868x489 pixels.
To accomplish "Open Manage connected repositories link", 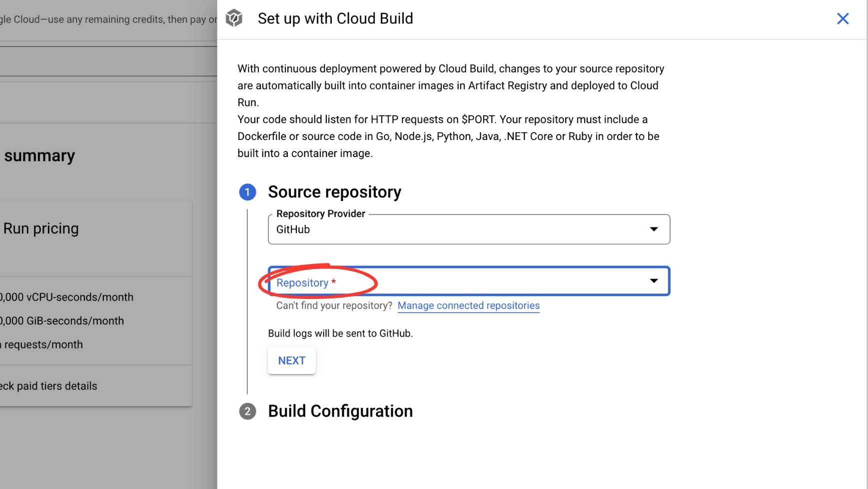I will [468, 305].
